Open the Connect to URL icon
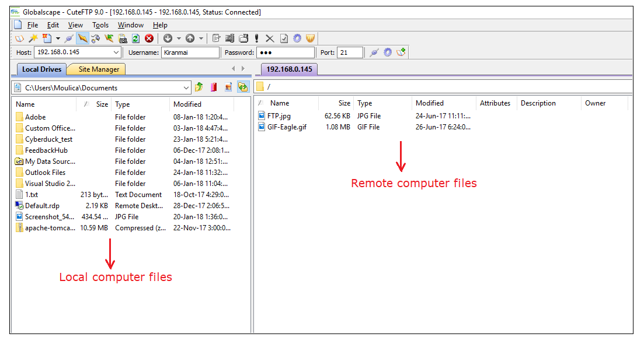This screenshot has height=344, width=644. tap(123, 38)
